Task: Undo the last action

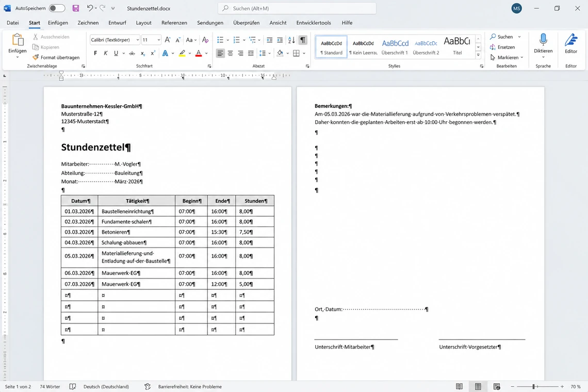Action: (x=90, y=8)
